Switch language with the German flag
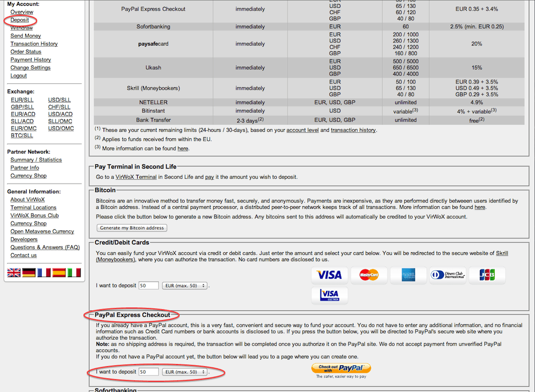This screenshot has height=392, width=535. [29, 272]
